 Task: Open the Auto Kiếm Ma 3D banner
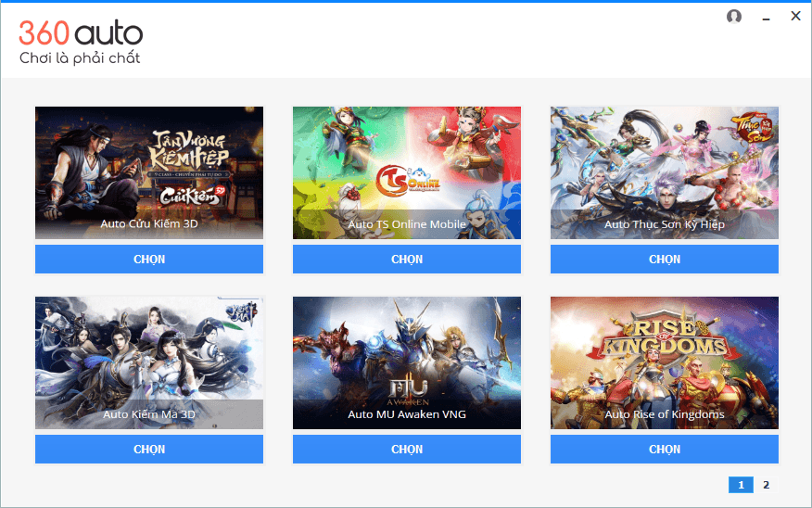pos(149,362)
